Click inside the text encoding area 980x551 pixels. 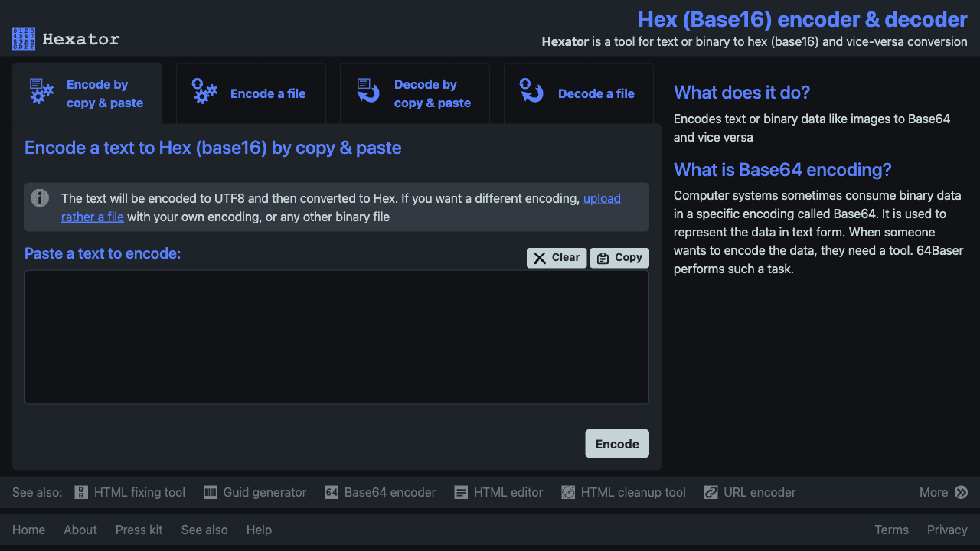click(x=337, y=337)
